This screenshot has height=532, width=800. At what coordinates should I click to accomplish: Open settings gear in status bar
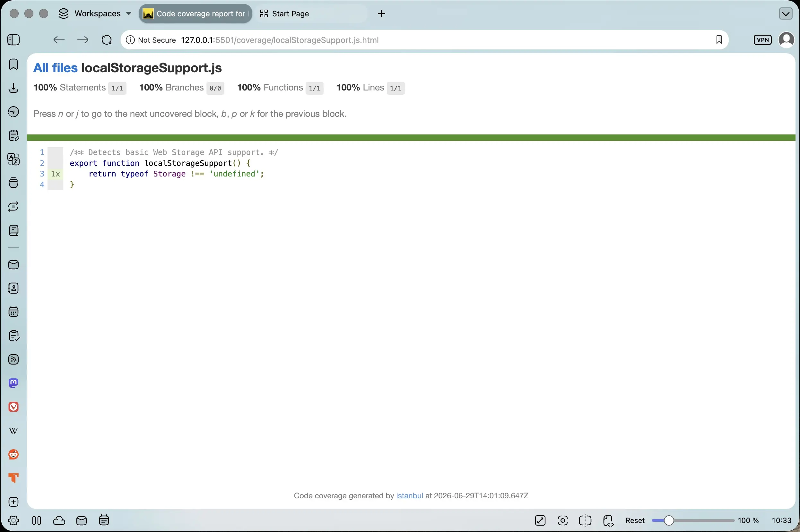tap(13, 520)
